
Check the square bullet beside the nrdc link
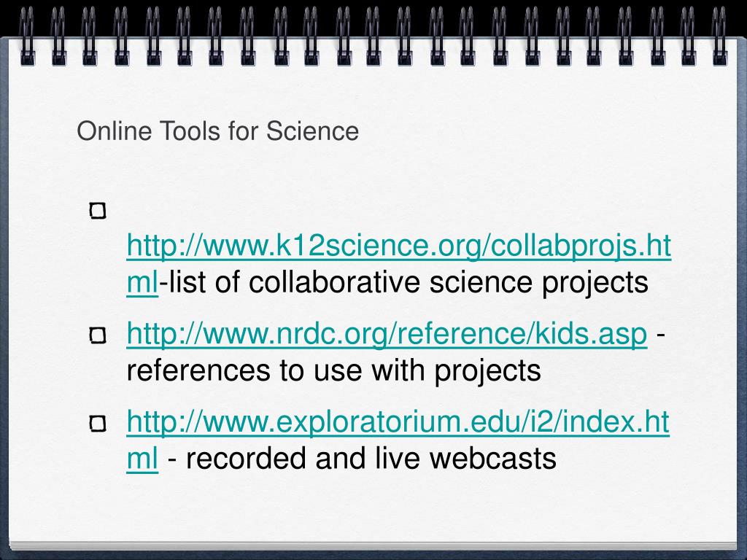click(98, 335)
